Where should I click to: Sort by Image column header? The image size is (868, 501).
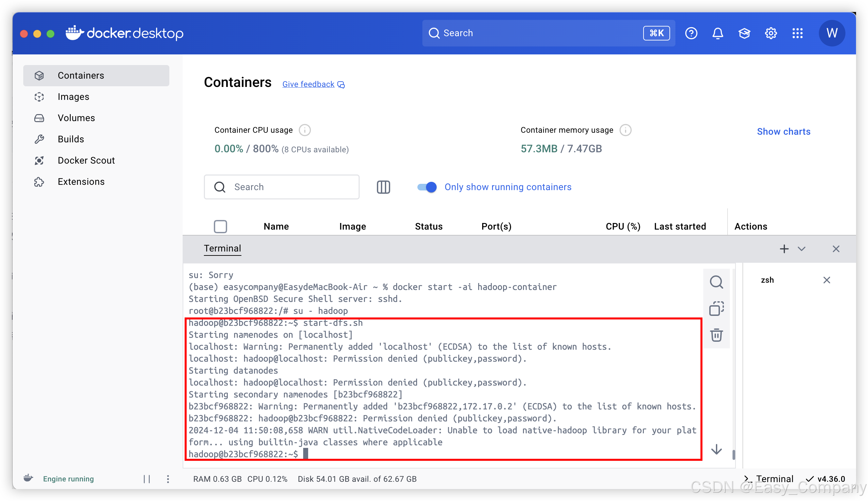pyautogui.click(x=352, y=226)
